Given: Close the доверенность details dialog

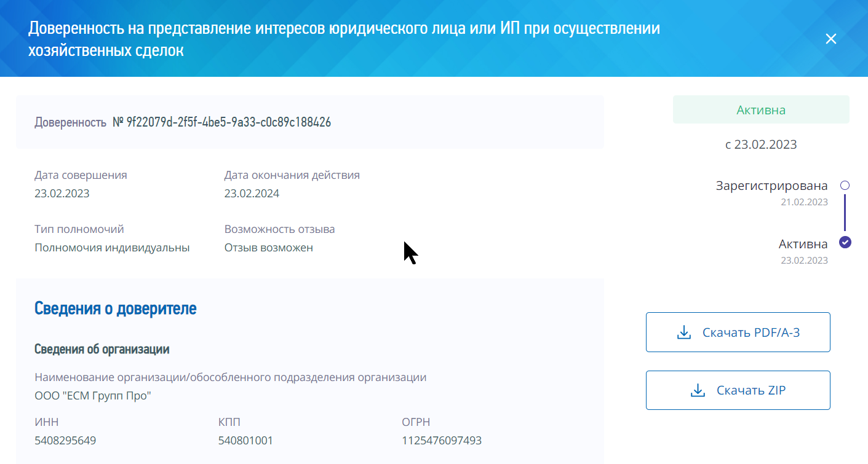Looking at the screenshot, I should 830,39.
